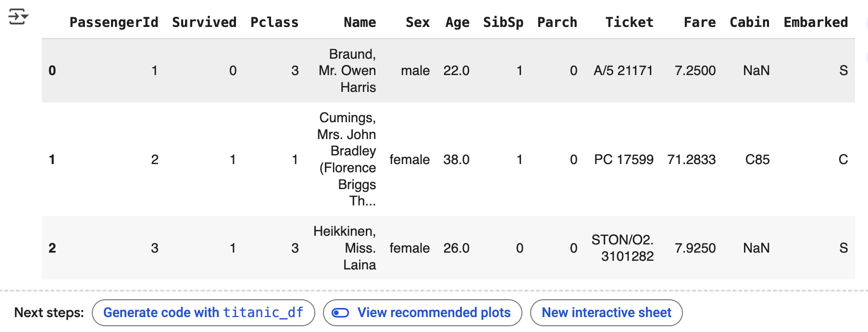Click Generate code with titanic_df button
The width and height of the screenshot is (868, 332).
click(203, 313)
